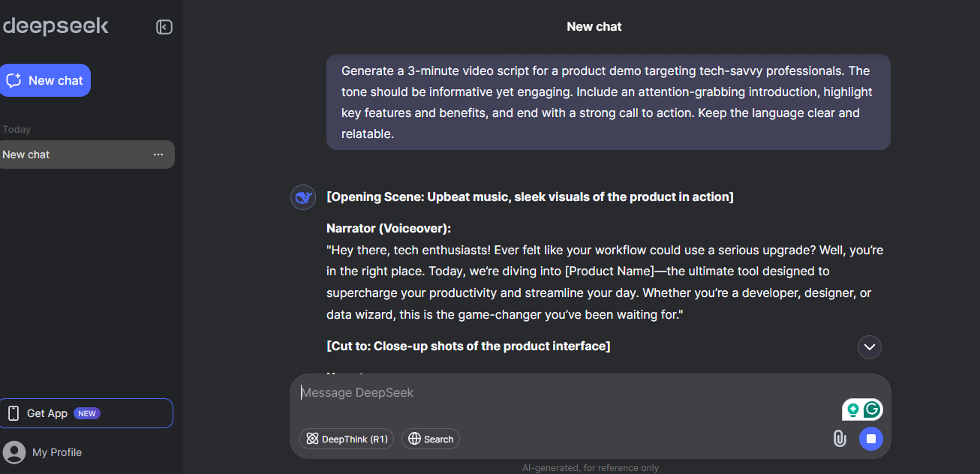
Task: Stop generating with the blue square button
Action: coord(871,439)
